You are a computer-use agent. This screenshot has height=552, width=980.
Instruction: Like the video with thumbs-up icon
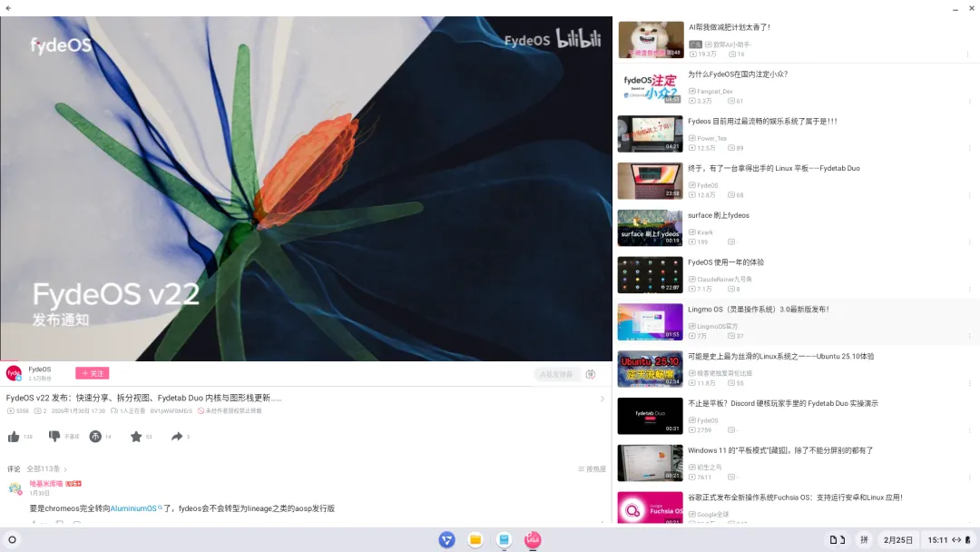[13, 437]
